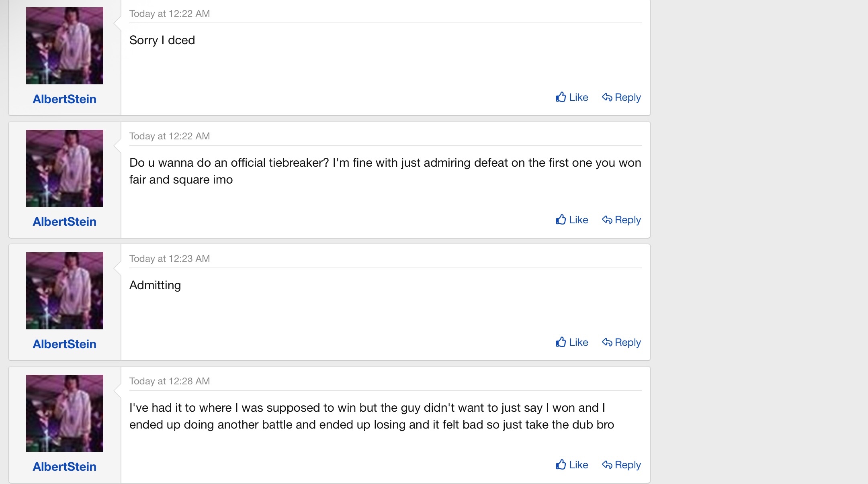Like the "take the dub bro" post via thumbs-up icon
The image size is (868, 484).
coord(561,465)
